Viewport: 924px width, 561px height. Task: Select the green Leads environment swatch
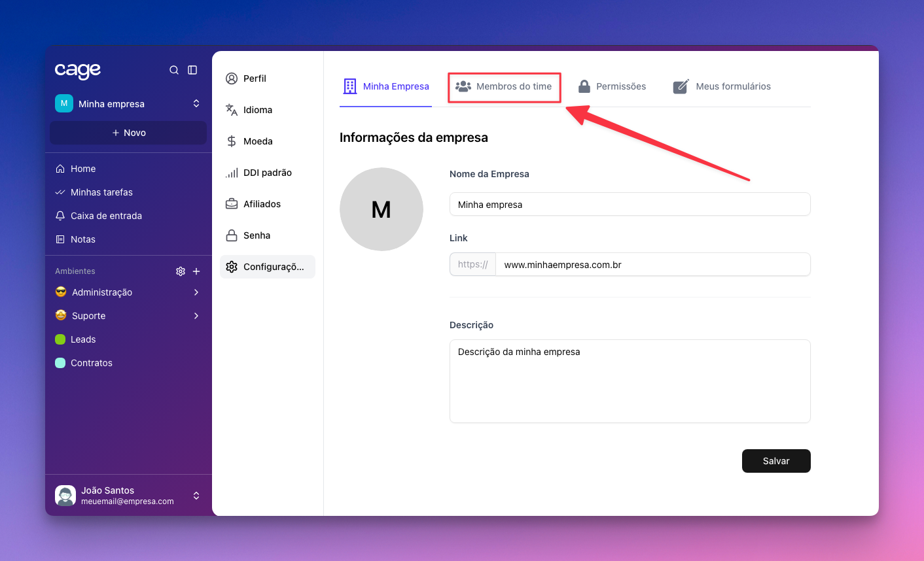click(x=60, y=339)
